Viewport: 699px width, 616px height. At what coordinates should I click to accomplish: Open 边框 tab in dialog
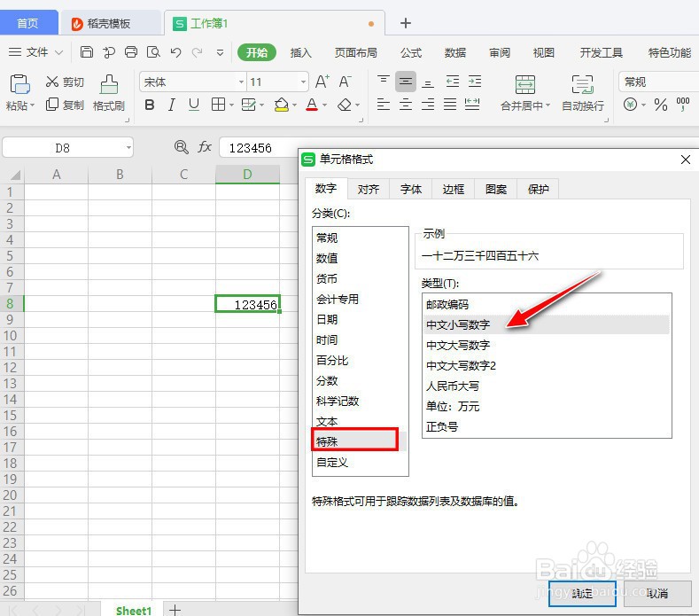click(454, 189)
